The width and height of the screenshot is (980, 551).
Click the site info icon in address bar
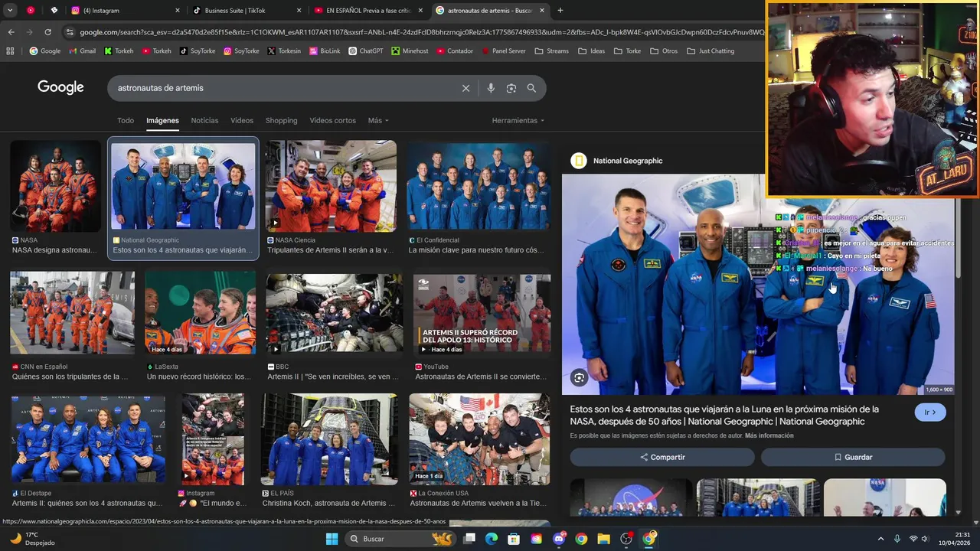pyautogui.click(x=70, y=32)
